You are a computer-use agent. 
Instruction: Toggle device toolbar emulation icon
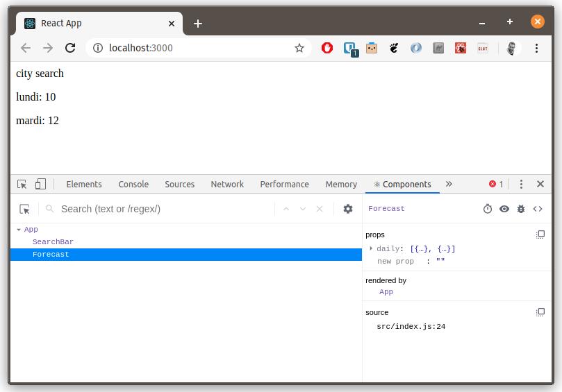[x=41, y=184]
